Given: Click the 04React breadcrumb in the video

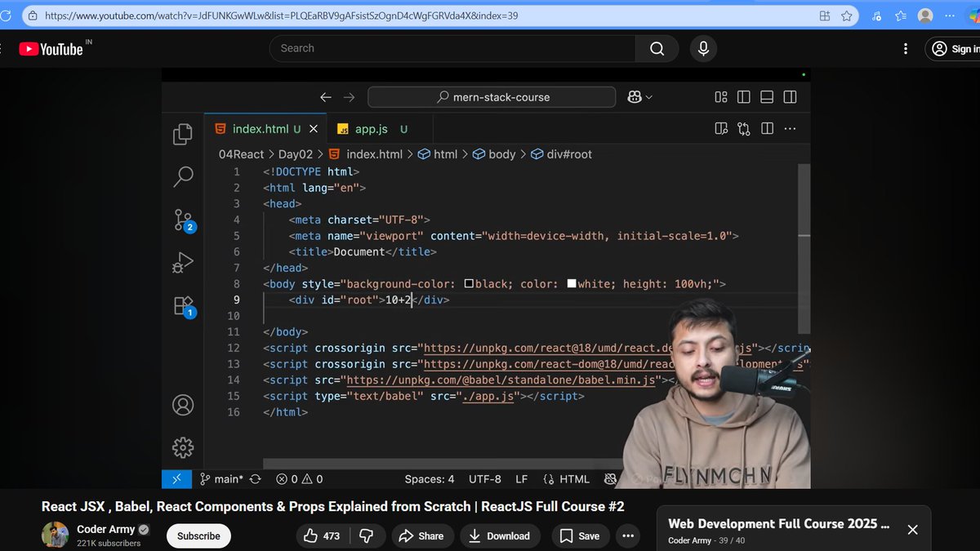Looking at the screenshot, I should pos(241,154).
